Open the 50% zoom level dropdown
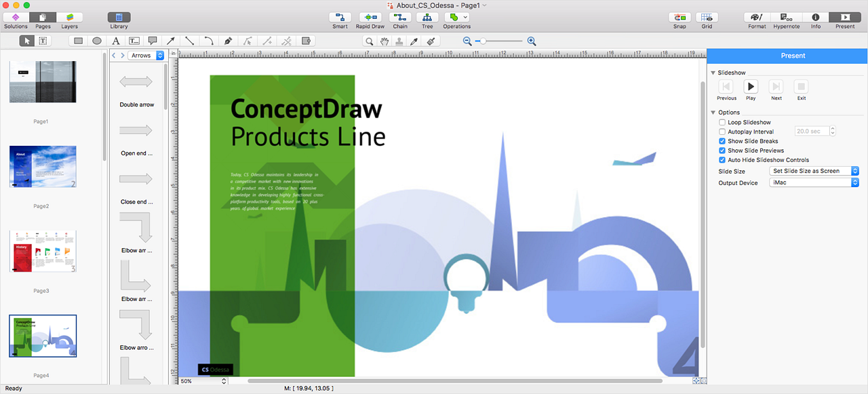 coord(203,382)
